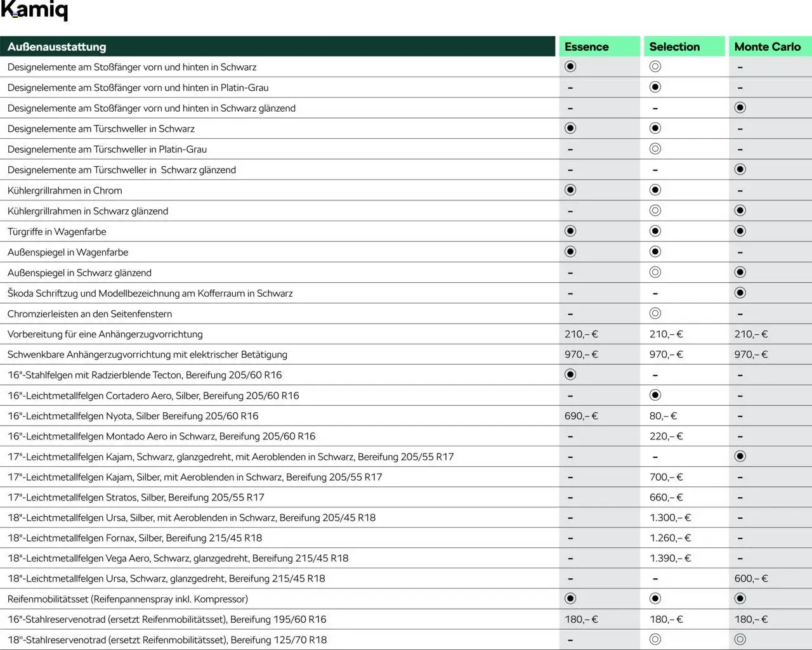Click Monte Carlo marker for Türgriffe in Wagenfarbe
This screenshot has height=650, width=812.
point(740,231)
